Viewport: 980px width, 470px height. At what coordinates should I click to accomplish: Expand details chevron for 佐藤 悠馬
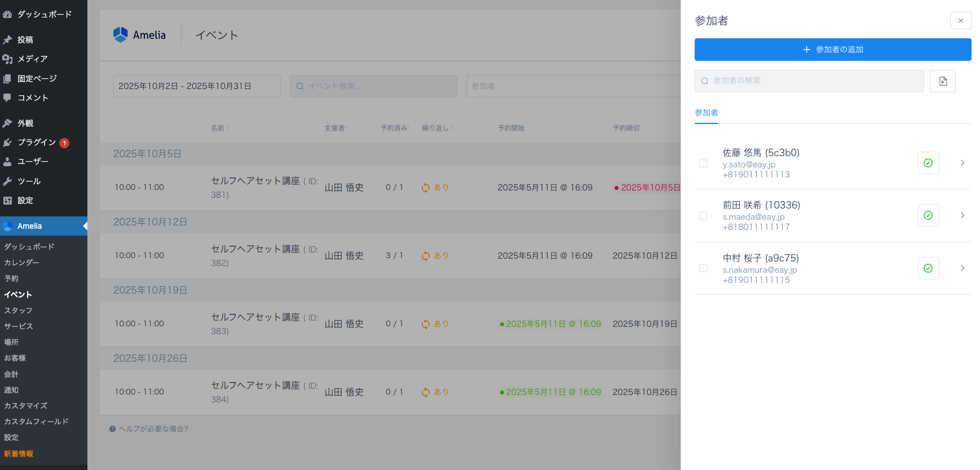pyautogui.click(x=962, y=163)
